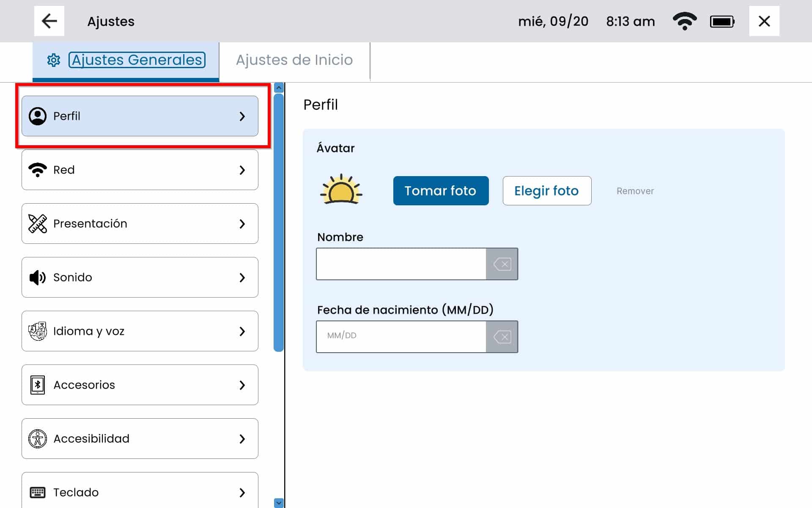Expand the Red settings chevron

point(242,170)
